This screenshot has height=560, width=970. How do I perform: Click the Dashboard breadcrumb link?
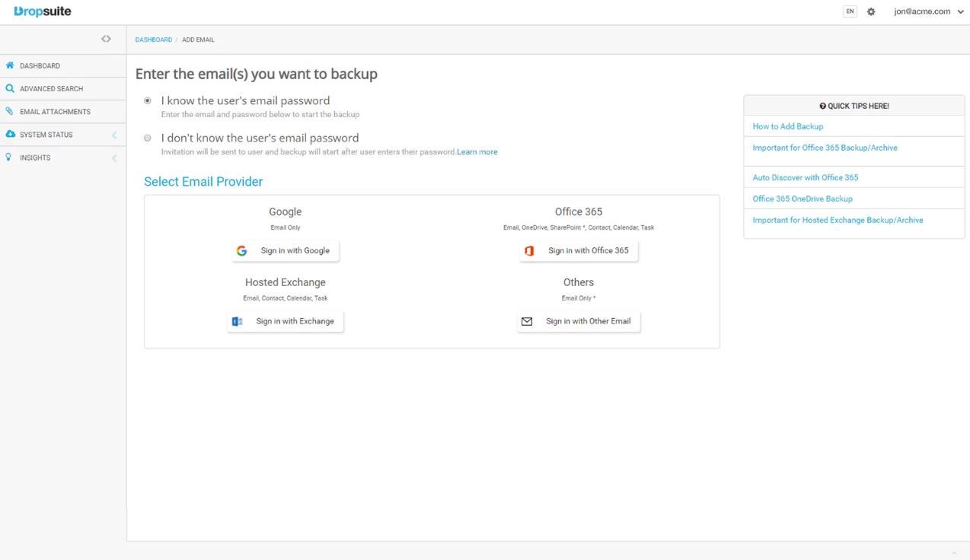(x=154, y=40)
